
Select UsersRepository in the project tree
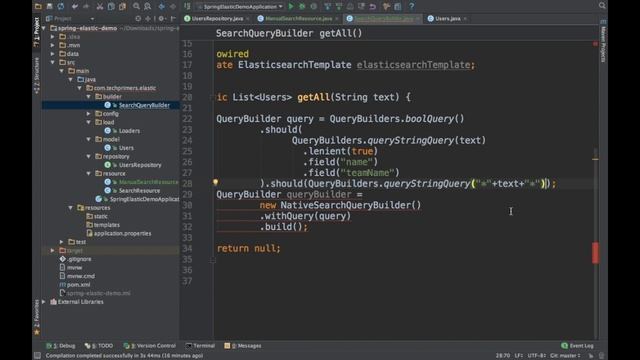(x=140, y=165)
